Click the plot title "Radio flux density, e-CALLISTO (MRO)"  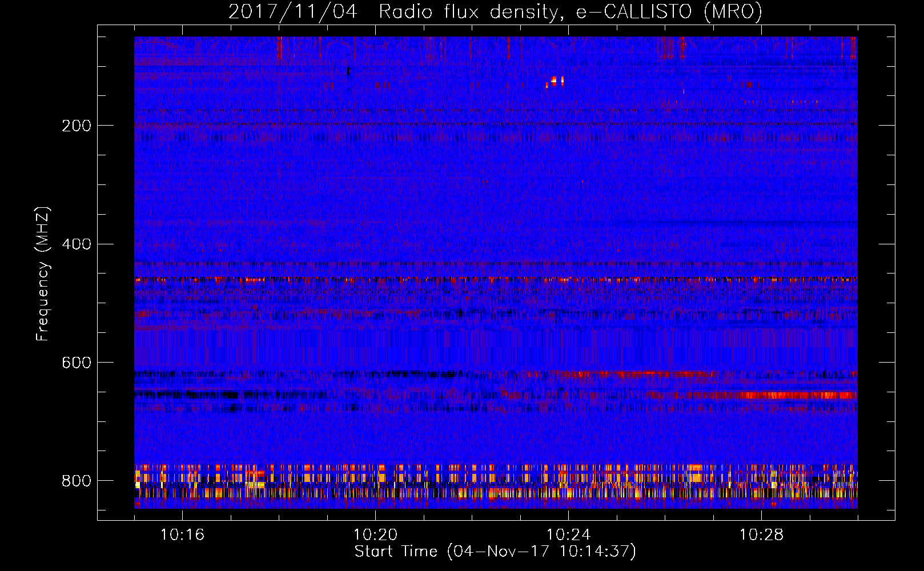(570, 11)
